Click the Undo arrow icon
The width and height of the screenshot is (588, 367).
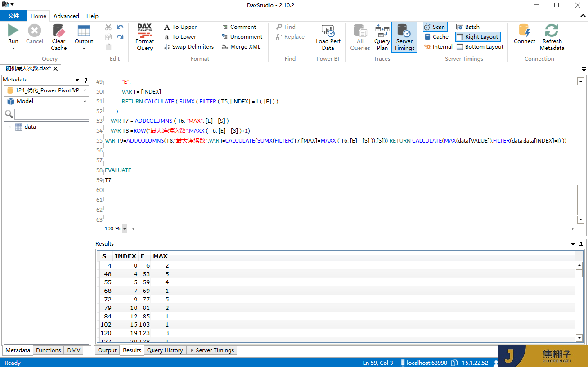tap(120, 27)
